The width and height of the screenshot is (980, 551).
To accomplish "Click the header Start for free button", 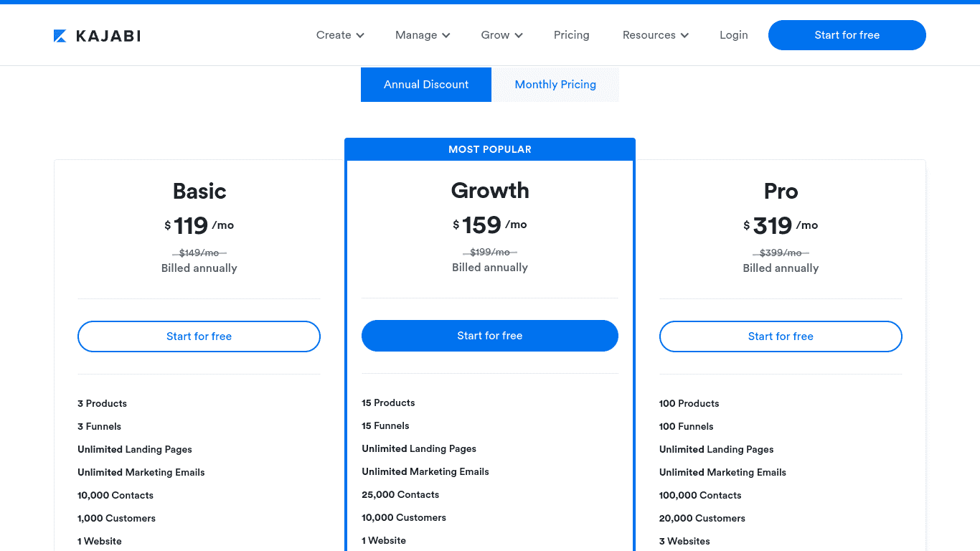I will tap(847, 35).
